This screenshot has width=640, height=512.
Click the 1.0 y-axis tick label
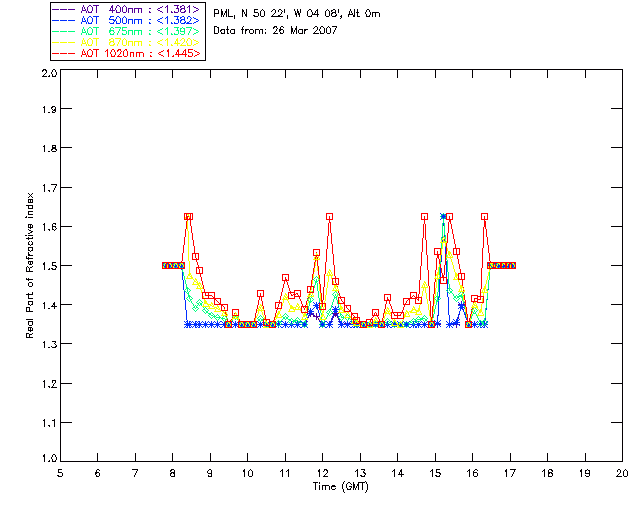49,458
